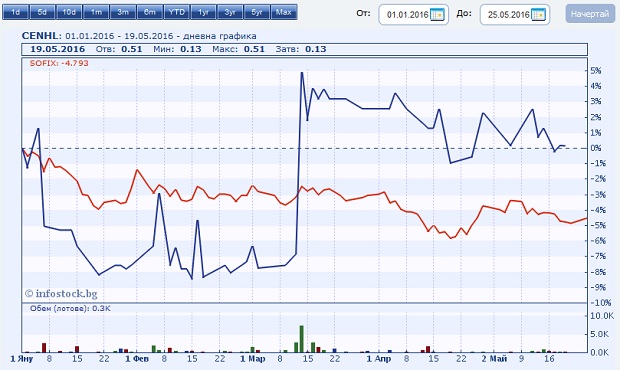Open calendar picker for До date
Viewport: 620px width, 370px height.
coord(539,15)
